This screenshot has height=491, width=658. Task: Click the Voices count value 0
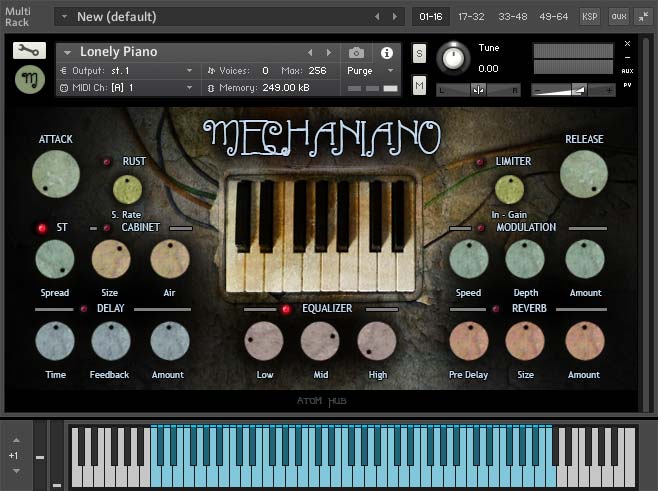click(265, 71)
